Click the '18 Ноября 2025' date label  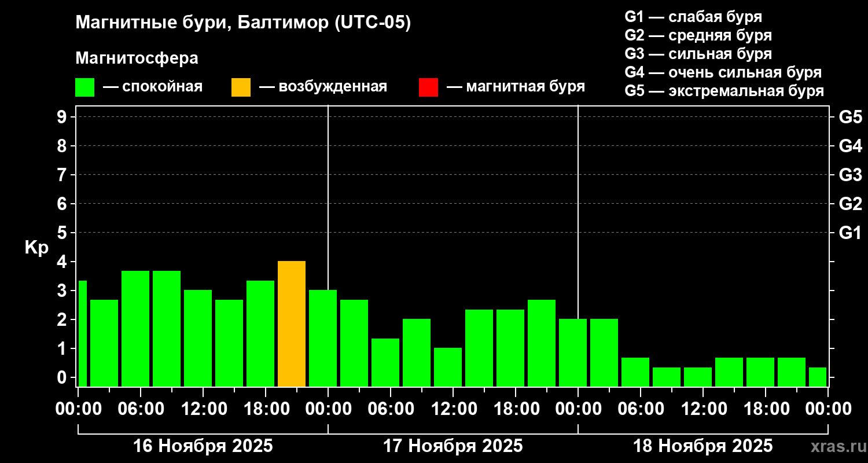tap(703, 446)
